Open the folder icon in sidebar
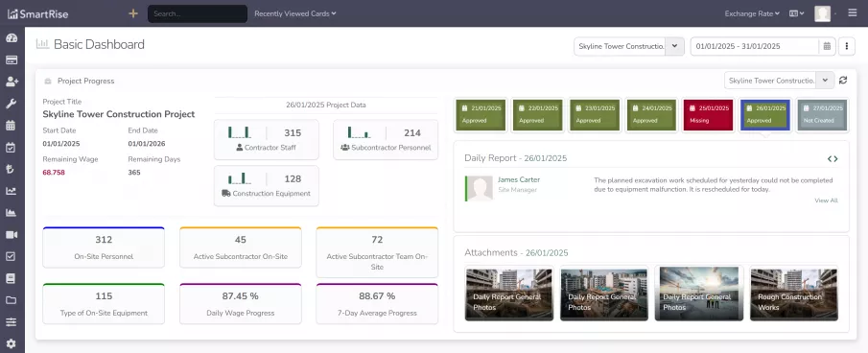The width and height of the screenshot is (868, 353). pyautogui.click(x=12, y=300)
